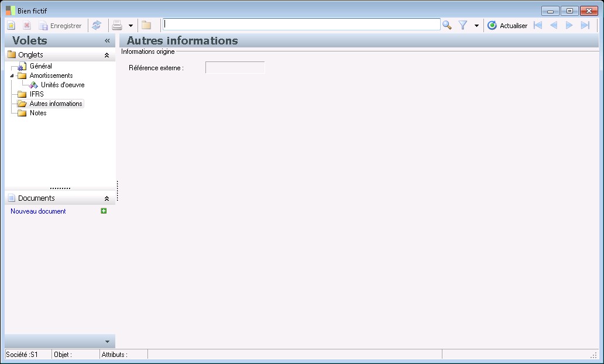
Task: Maximize the Bien fictif window
Action: pyautogui.click(x=569, y=11)
